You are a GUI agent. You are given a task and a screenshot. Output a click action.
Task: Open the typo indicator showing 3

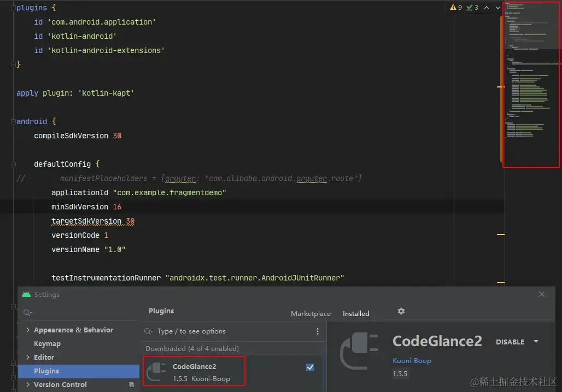click(x=472, y=8)
